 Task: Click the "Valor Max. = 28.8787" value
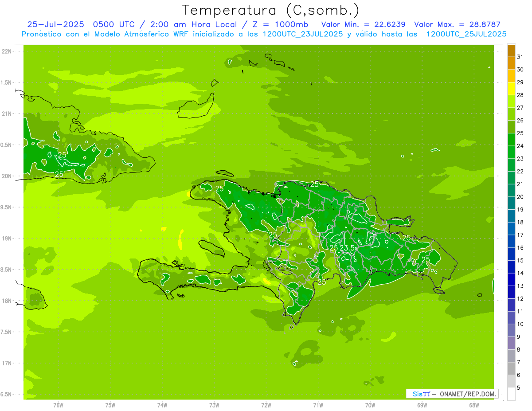coord(457,24)
